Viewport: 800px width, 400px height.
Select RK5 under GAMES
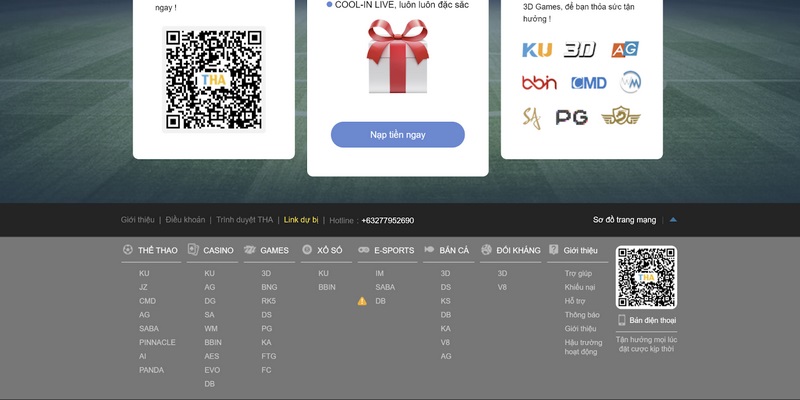tap(268, 301)
